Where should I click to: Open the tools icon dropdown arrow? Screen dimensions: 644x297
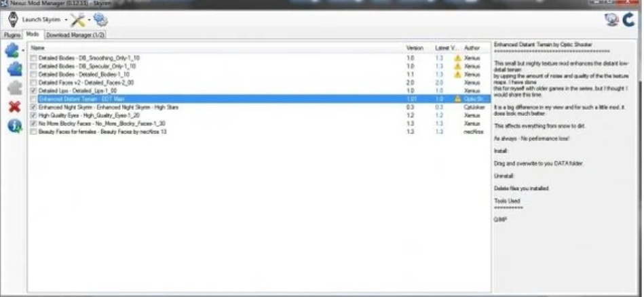point(89,20)
